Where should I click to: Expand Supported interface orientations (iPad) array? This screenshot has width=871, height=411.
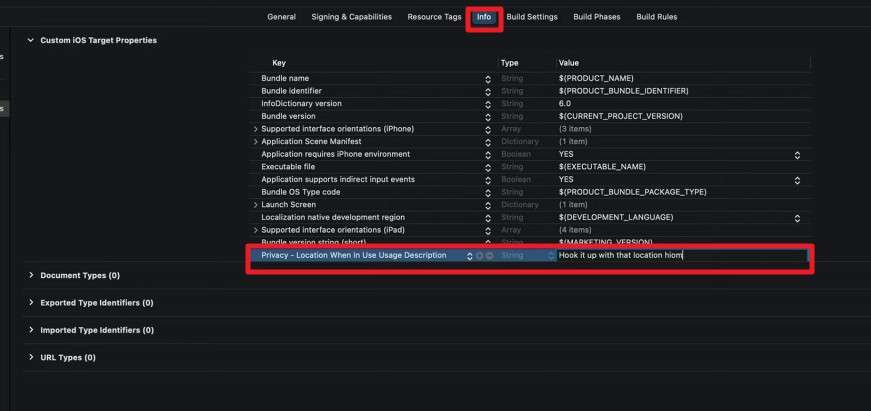pos(256,230)
